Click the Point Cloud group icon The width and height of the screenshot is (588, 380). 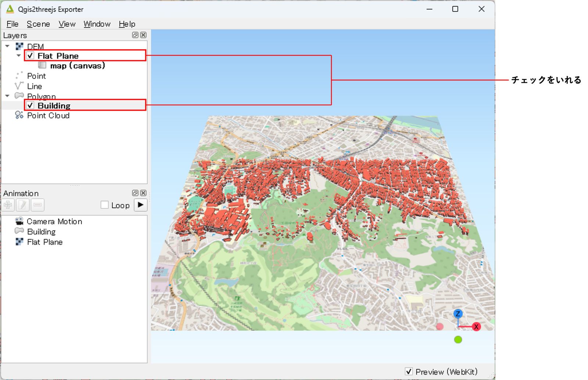[19, 115]
